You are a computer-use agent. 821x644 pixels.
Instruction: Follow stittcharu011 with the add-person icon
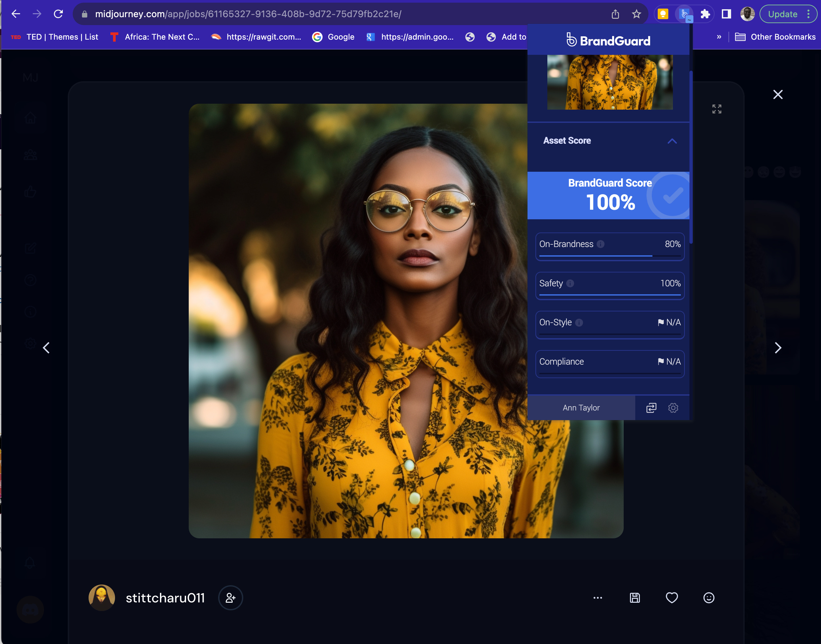(230, 598)
